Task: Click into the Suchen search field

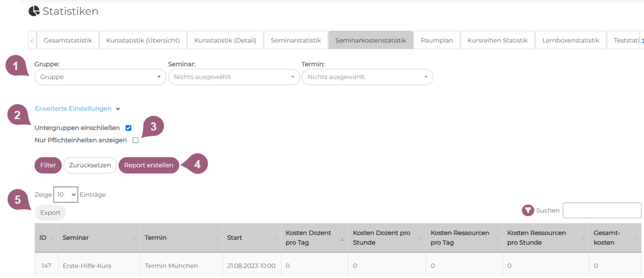Action: click(x=601, y=210)
